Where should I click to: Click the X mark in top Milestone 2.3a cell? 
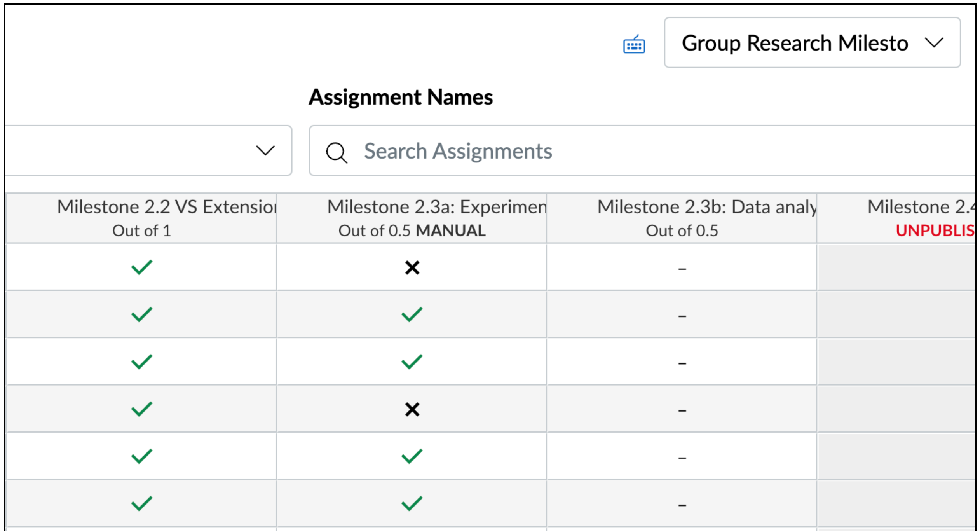tap(411, 267)
